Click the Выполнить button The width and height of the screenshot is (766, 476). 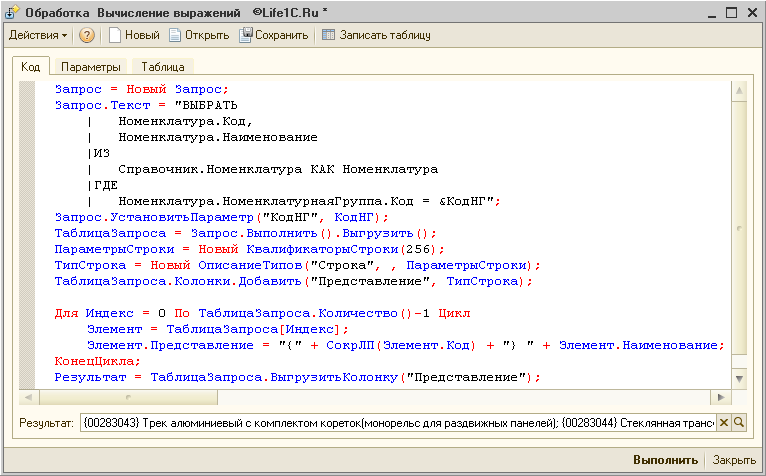tap(665, 460)
